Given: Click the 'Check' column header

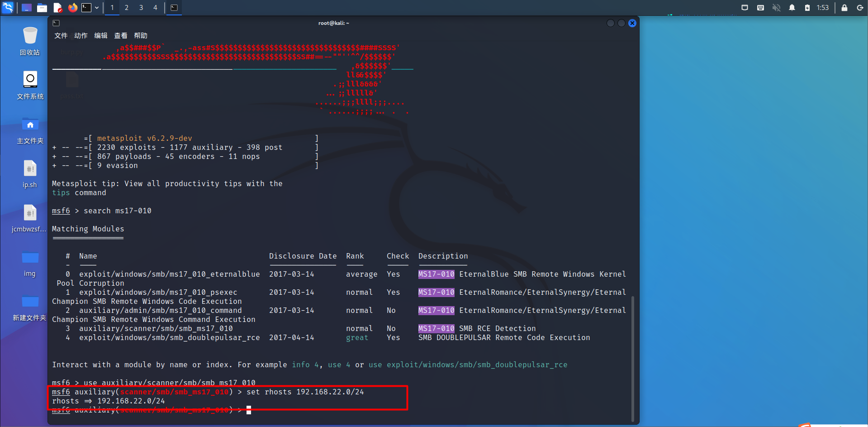Looking at the screenshot, I should 398,256.
